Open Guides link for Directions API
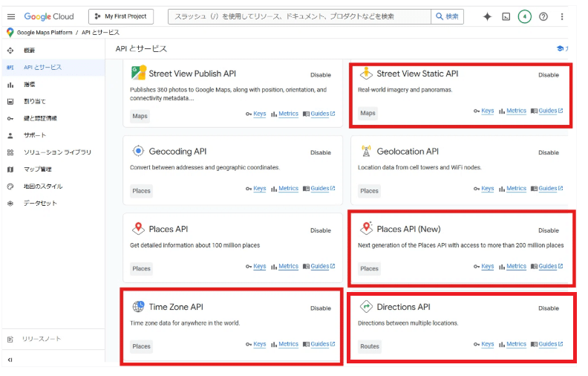This screenshot has height=376, width=588. coord(548,344)
